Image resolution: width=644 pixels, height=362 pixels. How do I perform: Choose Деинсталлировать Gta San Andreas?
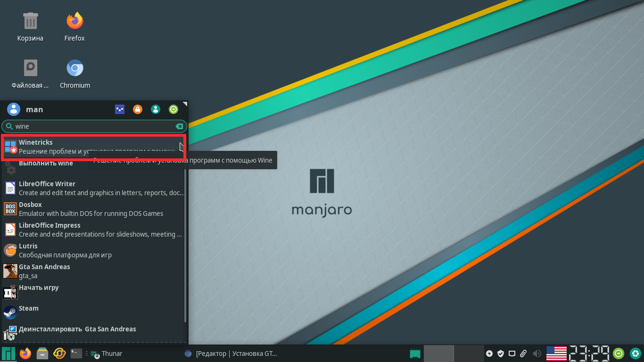93,334
